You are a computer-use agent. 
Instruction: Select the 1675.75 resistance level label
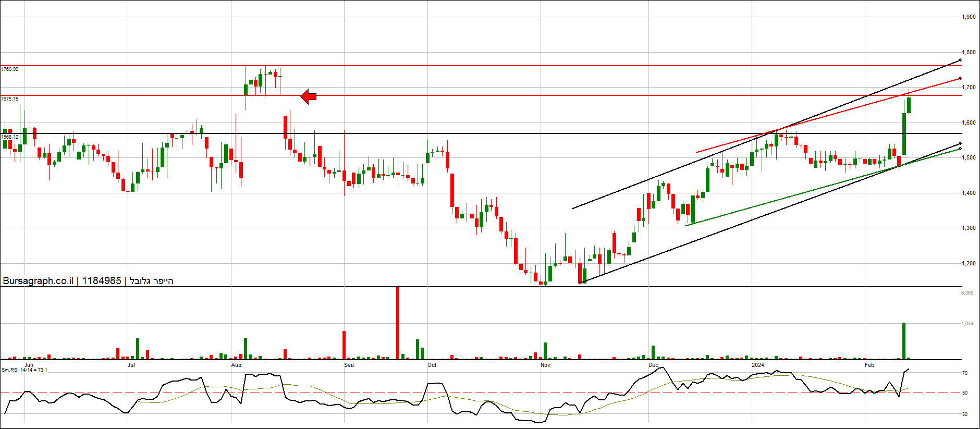[10, 99]
